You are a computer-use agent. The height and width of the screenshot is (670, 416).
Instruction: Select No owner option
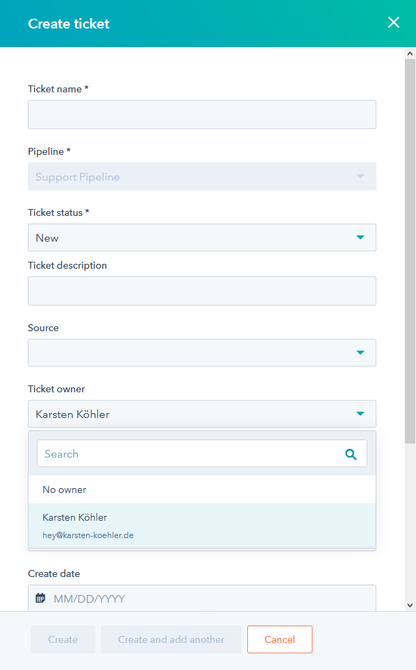click(202, 490)
